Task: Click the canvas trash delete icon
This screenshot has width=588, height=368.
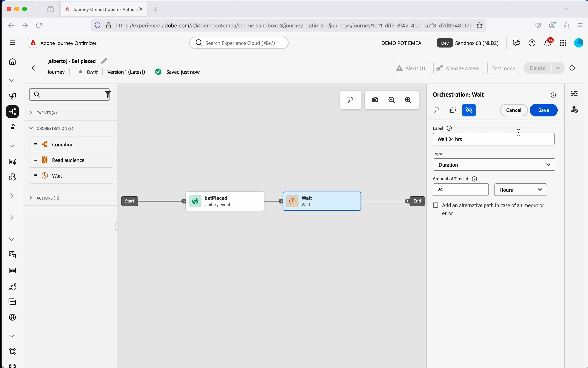Action: pyautogui.click(x=351, y=100)
